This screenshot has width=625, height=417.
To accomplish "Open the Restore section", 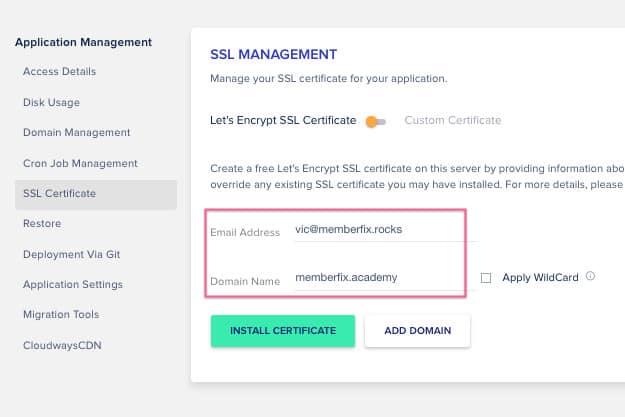I will 42,224.
